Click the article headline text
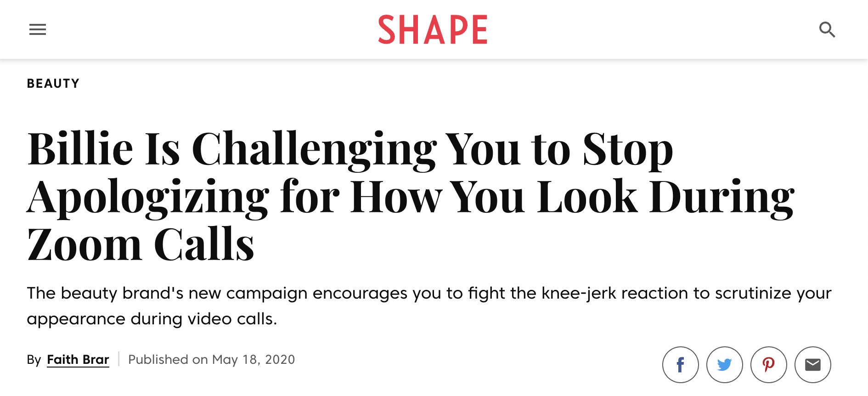The image size is (868, 396). pyautogui.click(x=349, y=196)
